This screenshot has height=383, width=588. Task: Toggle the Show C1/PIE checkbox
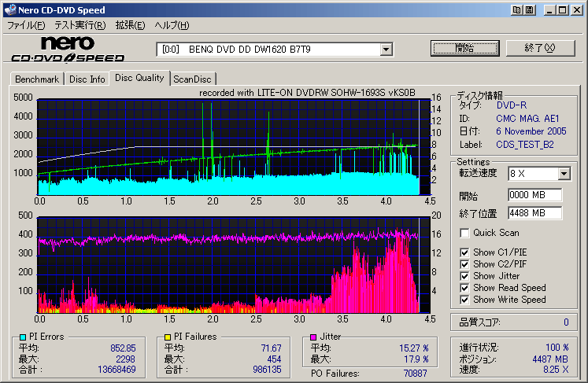point(464,252)
